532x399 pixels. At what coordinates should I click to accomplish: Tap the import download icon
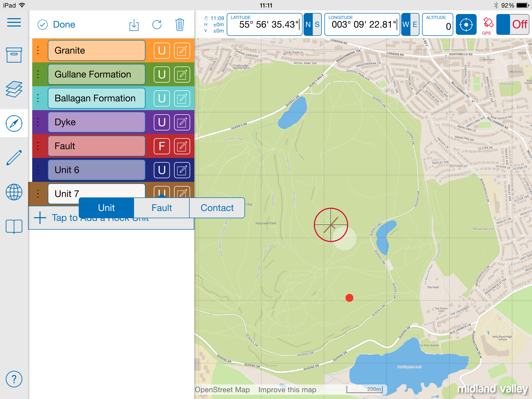pyautogui.click(x=134, y=25)
